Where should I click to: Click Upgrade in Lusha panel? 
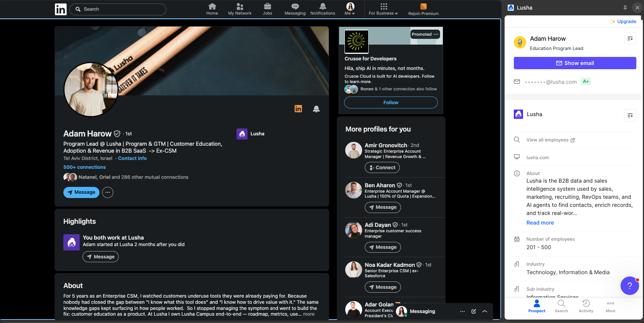tap(624, 22)
